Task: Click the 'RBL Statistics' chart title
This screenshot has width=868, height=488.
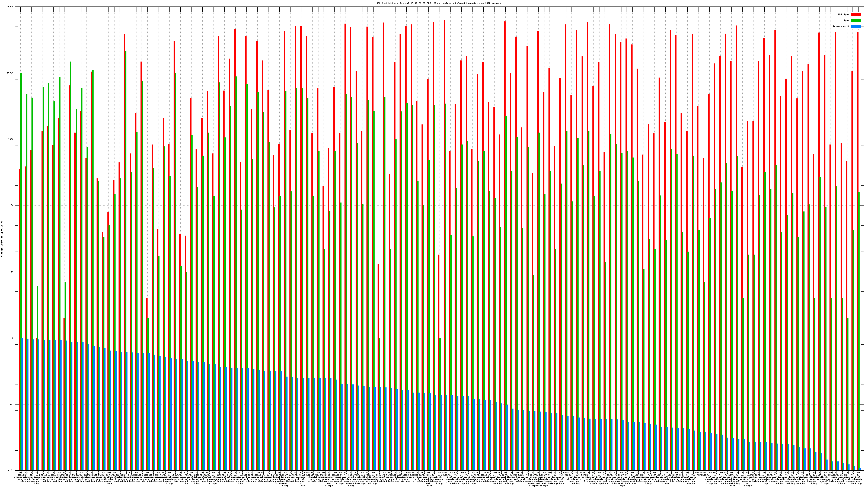Action: (x=386, y=3)
